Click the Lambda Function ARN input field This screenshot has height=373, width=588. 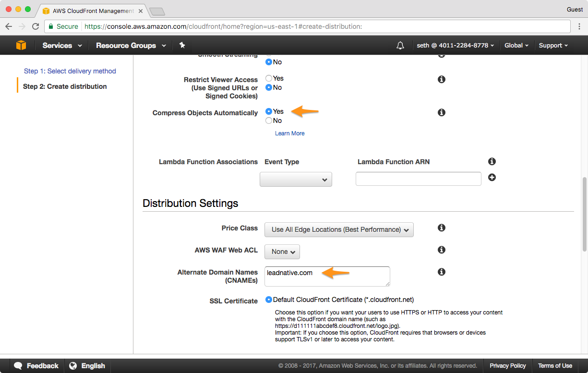click(418, 179)
